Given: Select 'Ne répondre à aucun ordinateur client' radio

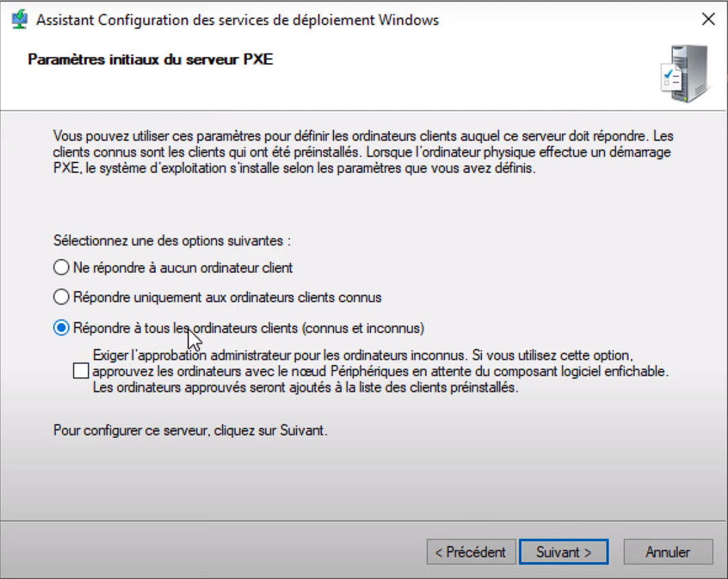Looking at the screenshot, I should pos(62,268).
